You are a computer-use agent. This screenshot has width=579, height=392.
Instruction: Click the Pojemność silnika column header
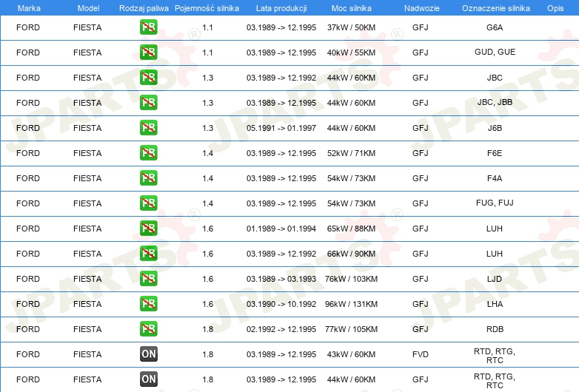tap(207, 8)
